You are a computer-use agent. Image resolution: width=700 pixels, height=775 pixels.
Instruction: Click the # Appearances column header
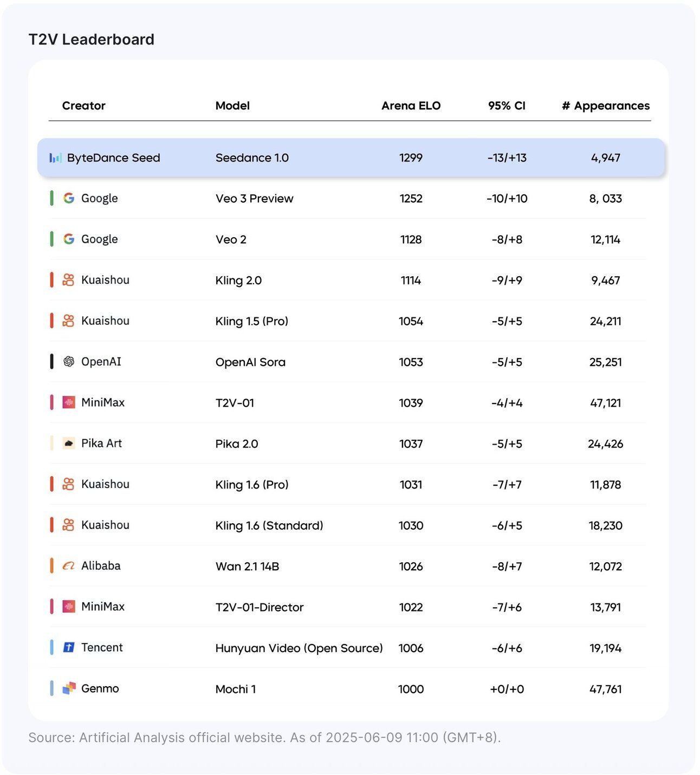tap(606, 106)
